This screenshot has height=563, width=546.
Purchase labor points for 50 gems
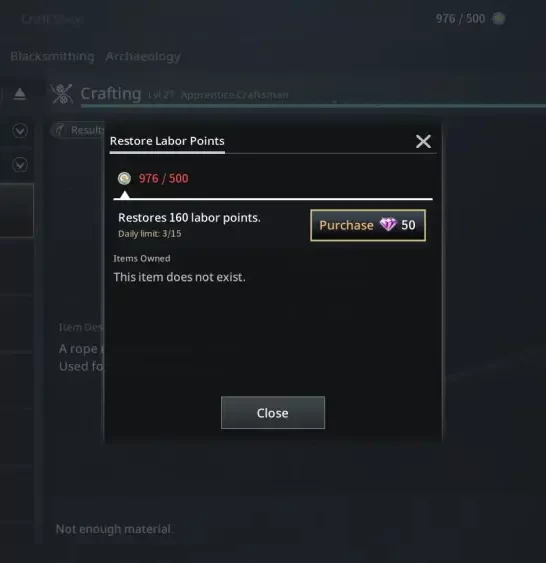click(368, 225)
